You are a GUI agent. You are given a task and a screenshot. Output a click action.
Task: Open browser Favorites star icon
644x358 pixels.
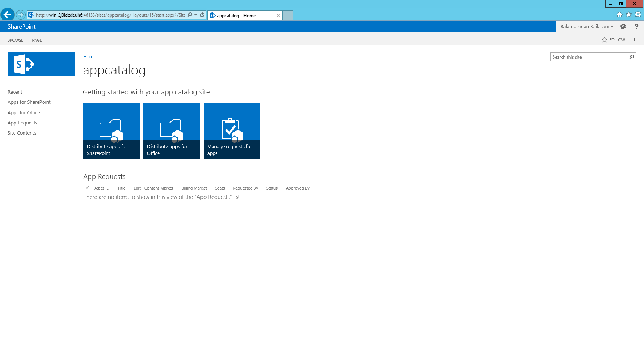click(629, 15)
